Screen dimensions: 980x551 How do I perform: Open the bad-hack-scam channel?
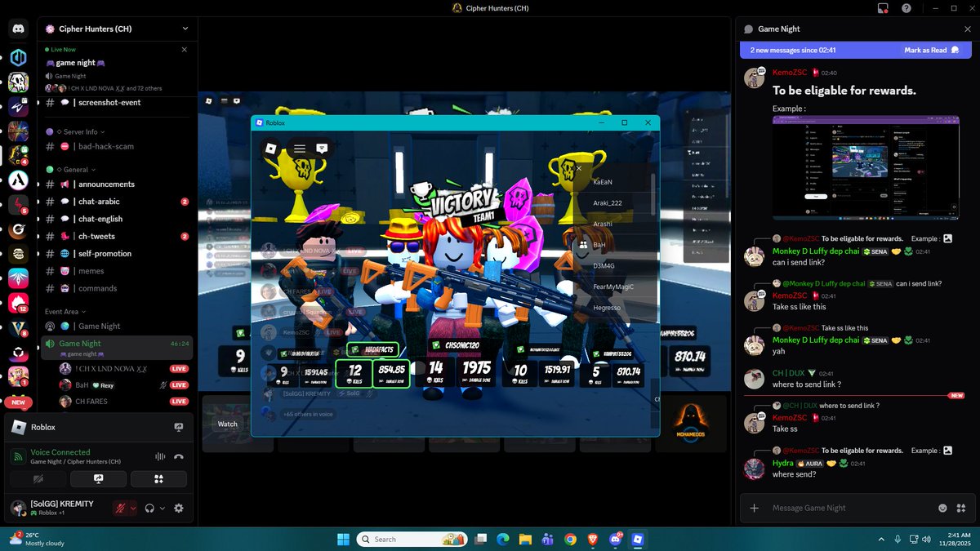click(117, 146)
